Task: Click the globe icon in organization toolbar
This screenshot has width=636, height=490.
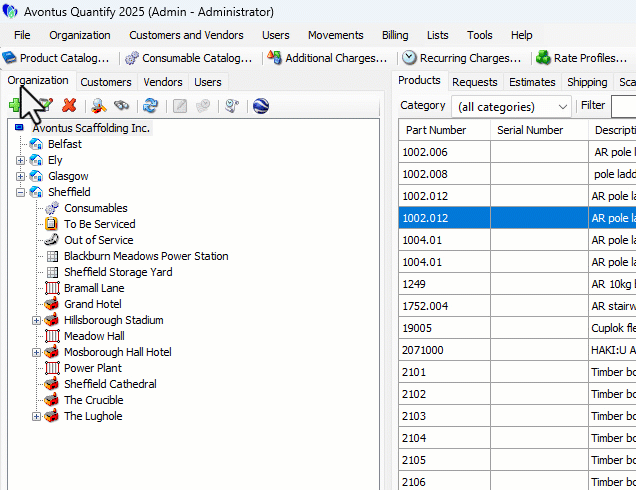Action: click(261, 105)
